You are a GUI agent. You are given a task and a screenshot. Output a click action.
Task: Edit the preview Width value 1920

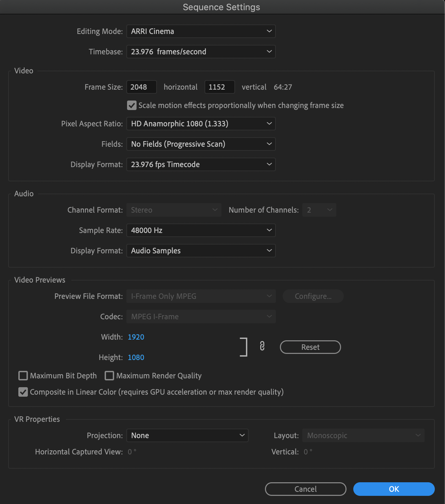point(136,337)
